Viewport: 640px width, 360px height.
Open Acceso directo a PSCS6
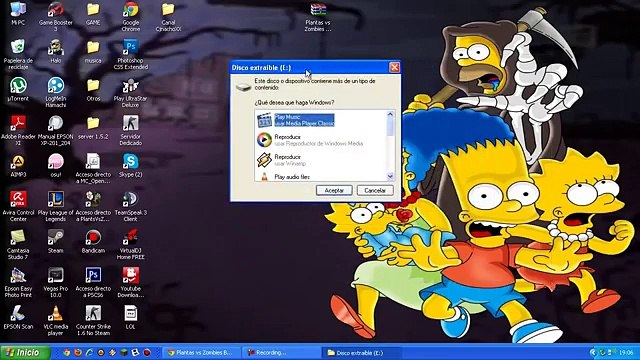[x=93, y=282]
